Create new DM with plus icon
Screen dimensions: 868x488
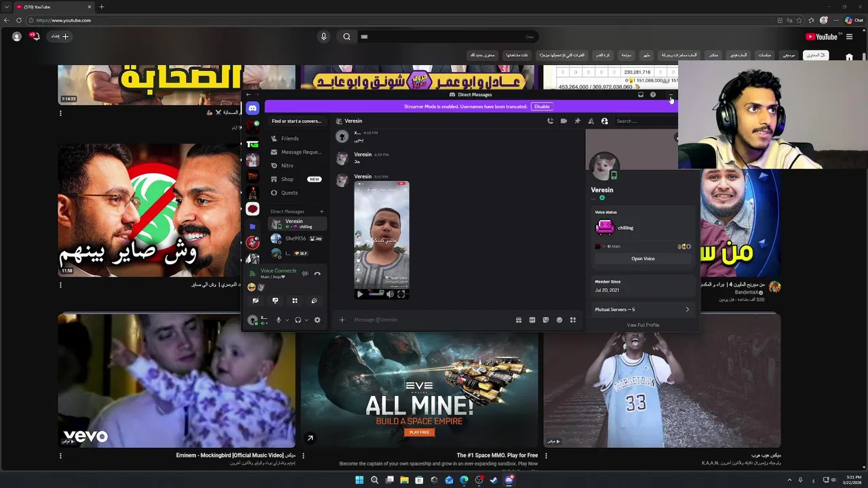tap(321, 211)
